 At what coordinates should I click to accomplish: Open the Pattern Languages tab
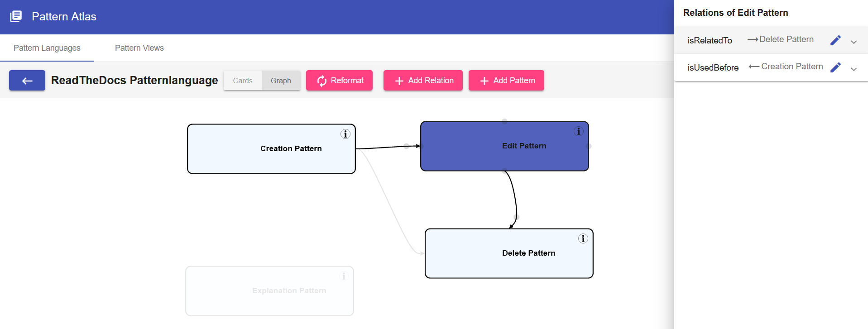coord(47,48)
